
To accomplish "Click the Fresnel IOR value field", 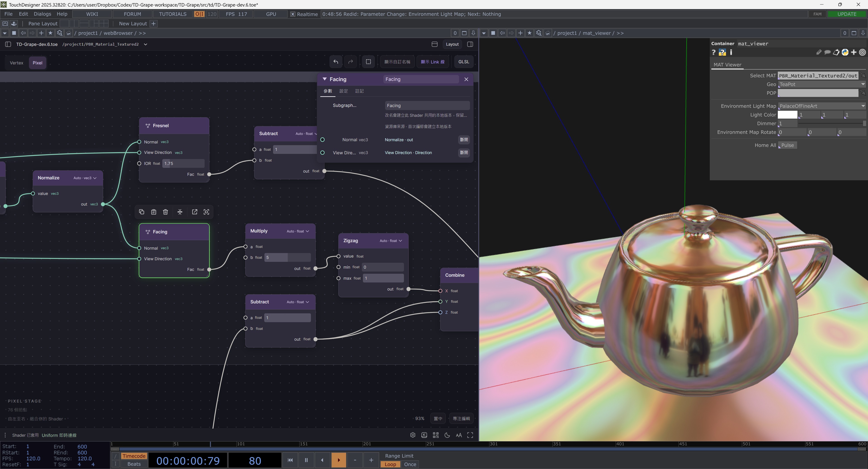I will [183, 163].
